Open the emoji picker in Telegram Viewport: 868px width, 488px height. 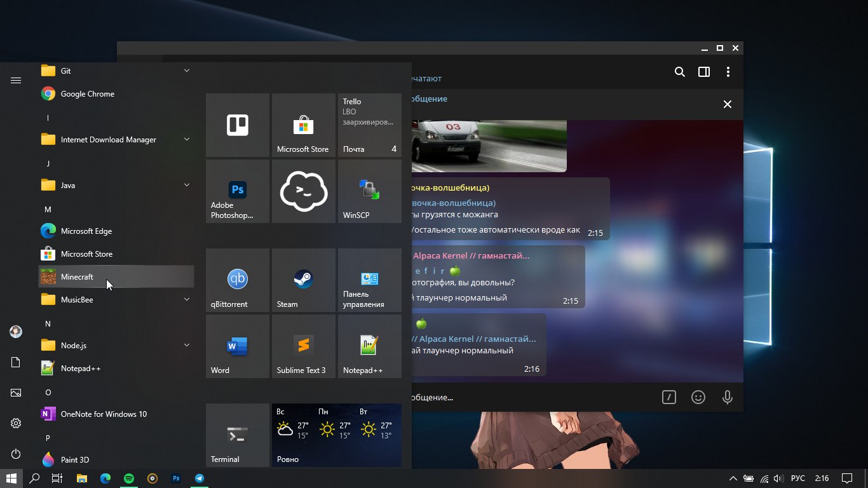point(698,397)
